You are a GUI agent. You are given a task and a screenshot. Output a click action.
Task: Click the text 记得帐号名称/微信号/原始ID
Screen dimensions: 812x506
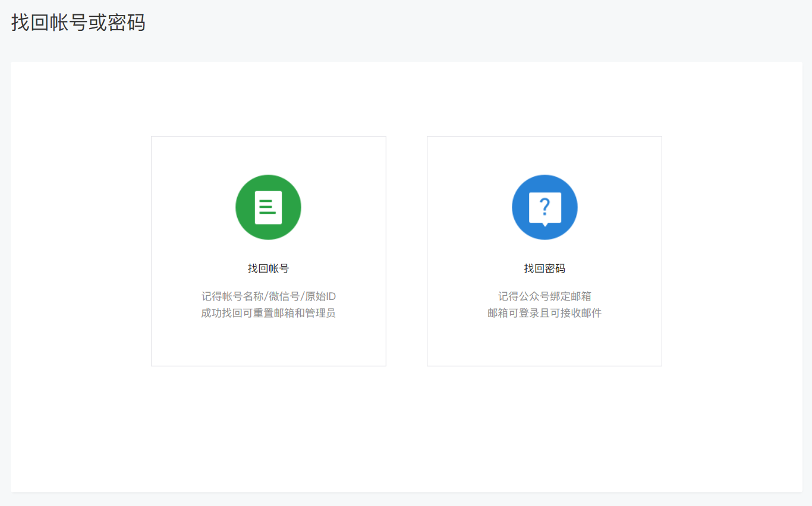[268, 296]
